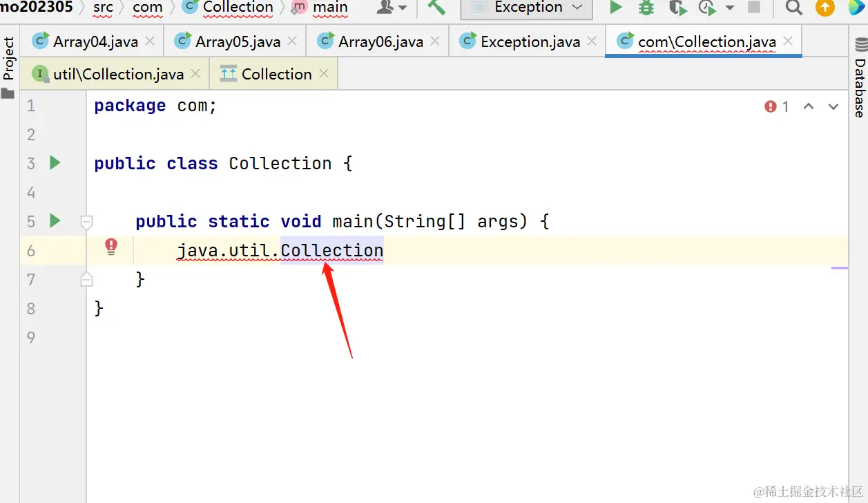
Task: Open Search Everywhere magnifier icon
Action: click(x=794, y=8)
